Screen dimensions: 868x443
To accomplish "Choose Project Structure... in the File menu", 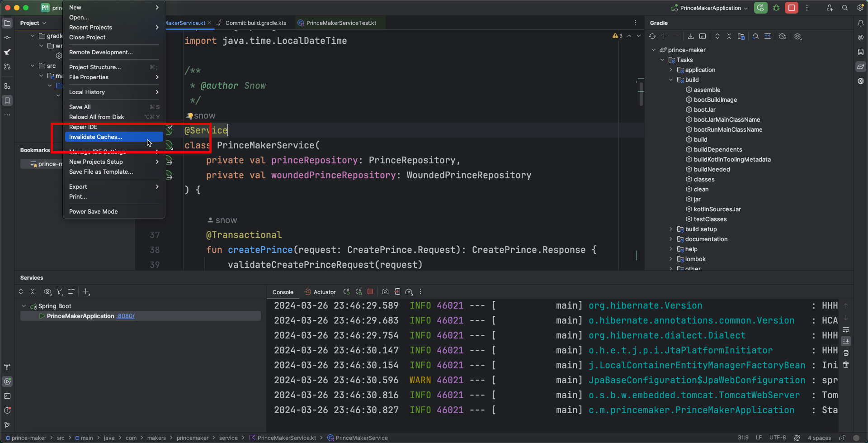I will pos(113,67).
